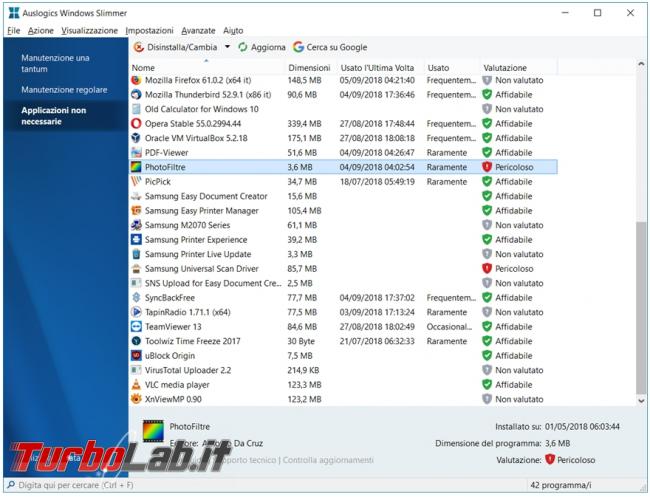Click the vertical scrollbar thumb
The image size is (650, 497).
(641, 308)
